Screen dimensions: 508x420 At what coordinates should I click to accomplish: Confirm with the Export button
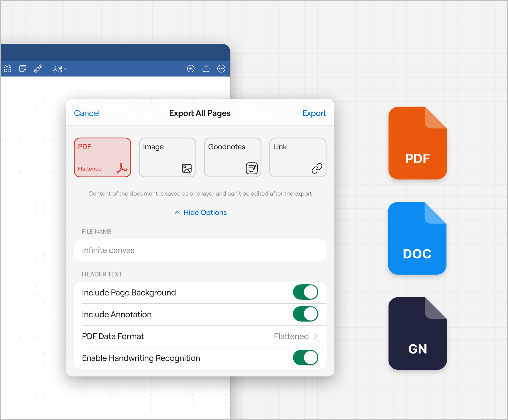314,113
